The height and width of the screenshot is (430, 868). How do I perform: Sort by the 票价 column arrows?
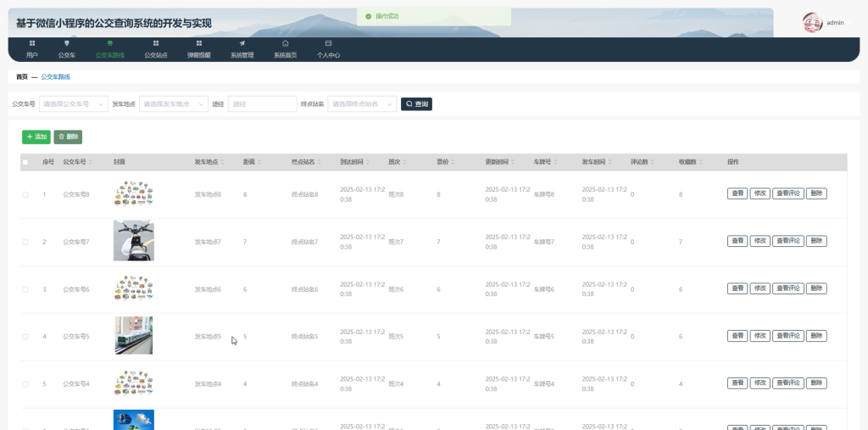(x=453, y=162)
